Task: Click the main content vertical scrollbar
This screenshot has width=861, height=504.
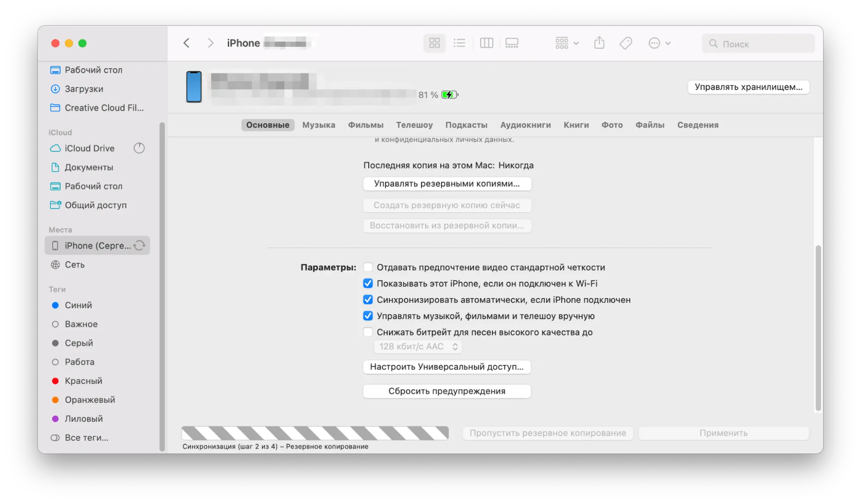Action: click(818, 328)
